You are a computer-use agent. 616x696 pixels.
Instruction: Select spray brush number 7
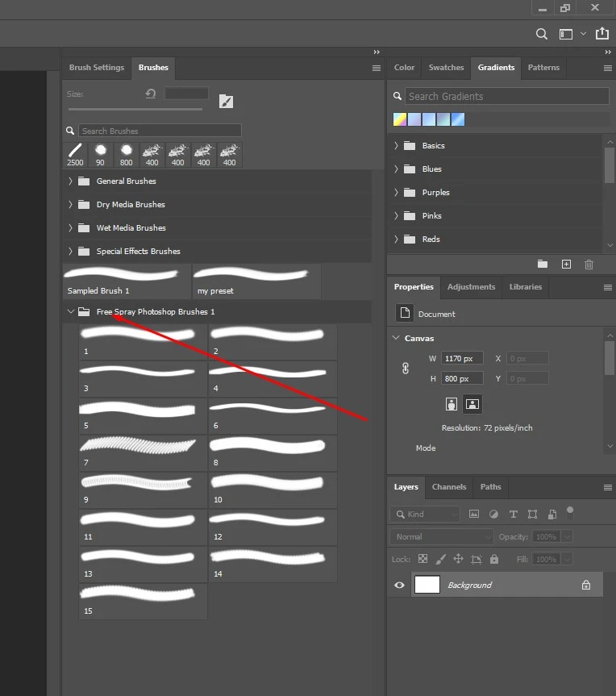pyautogui.click(x=144, y=452)
